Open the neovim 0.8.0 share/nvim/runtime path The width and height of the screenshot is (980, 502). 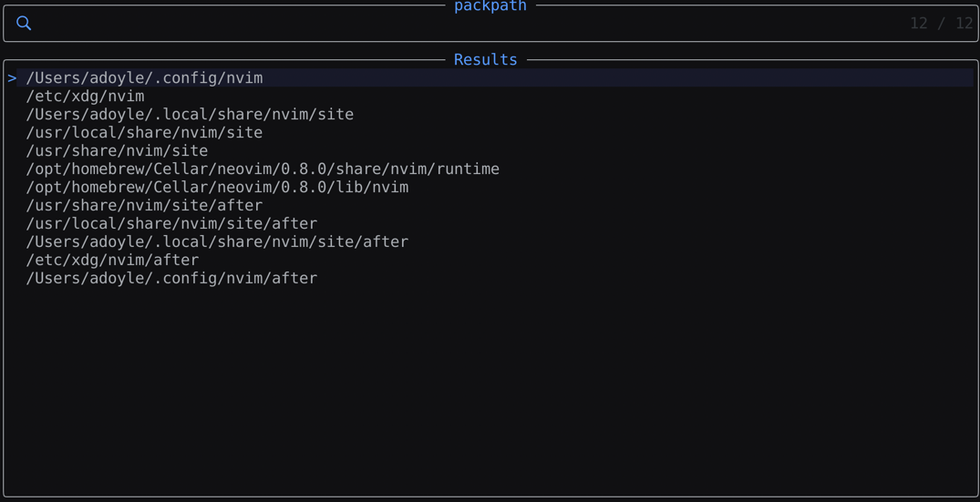point(263,169)
